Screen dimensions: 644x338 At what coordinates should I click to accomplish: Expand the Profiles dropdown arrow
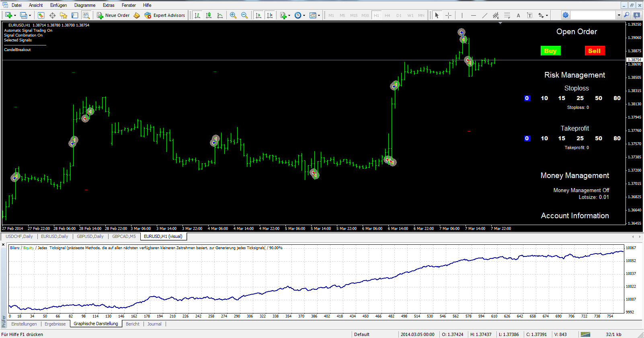30,16
